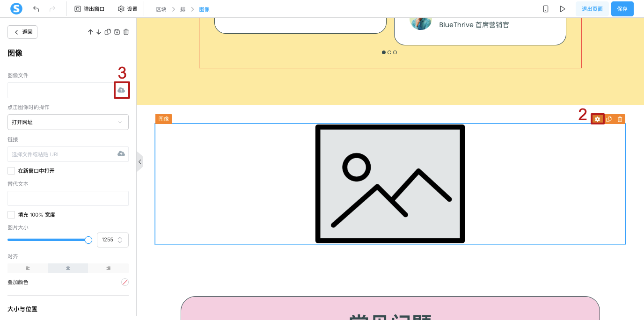Go to 区块 breadcrumb
The image size is (644, 320).
(161, 9)
